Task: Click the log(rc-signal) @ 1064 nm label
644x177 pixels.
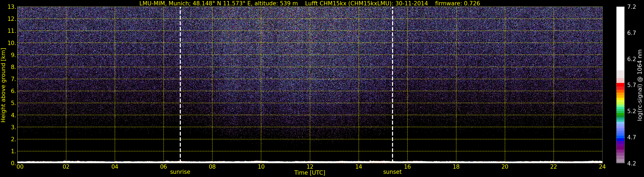Action: coord(640,85)
